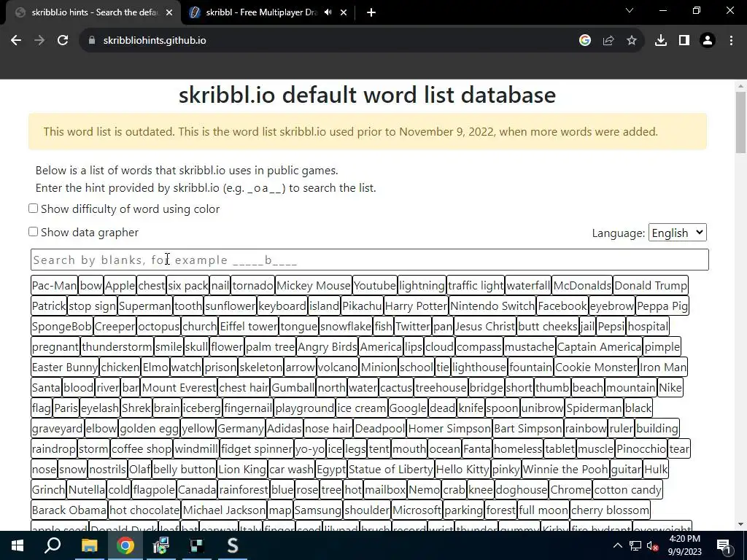This screenshot has width=747, height=560.
Task: Choose the word SpongeBob
Action: click(62, 327)
